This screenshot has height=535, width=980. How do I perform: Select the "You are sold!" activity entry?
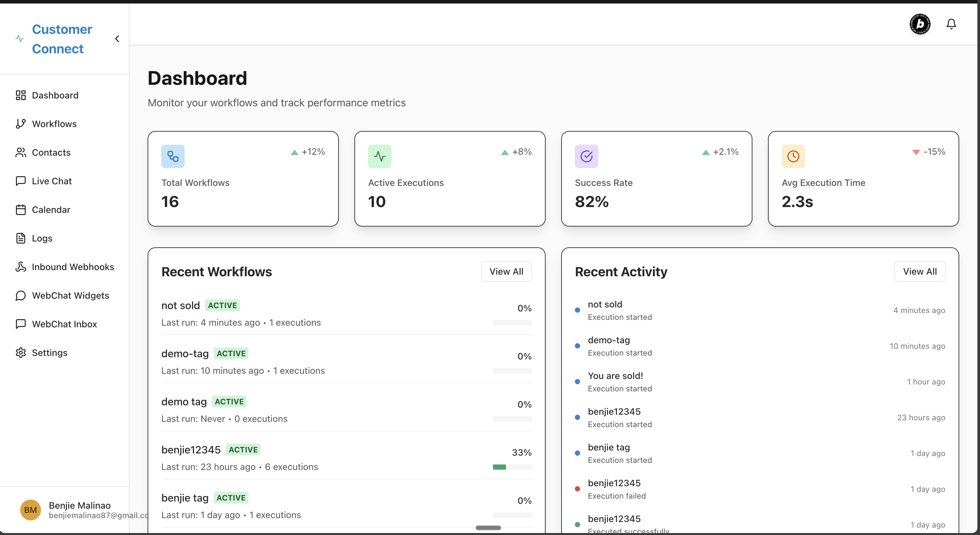pyautogui.click(x=615, y=376)
